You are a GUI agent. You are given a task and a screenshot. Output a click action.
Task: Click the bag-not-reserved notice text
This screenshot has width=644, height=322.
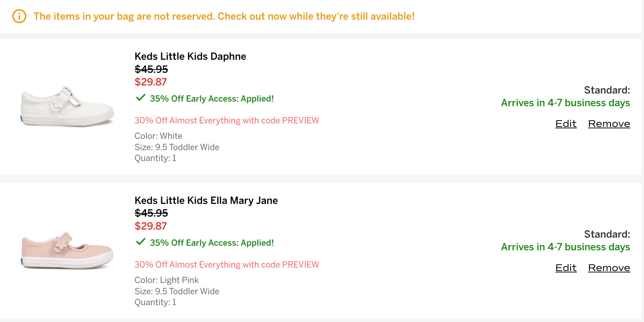point(224,16)
